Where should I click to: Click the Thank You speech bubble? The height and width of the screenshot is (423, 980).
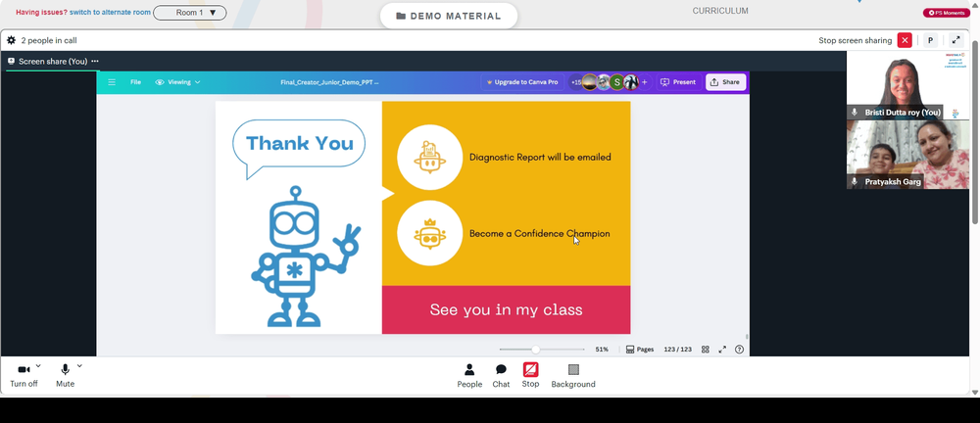(x=299, y=148)
